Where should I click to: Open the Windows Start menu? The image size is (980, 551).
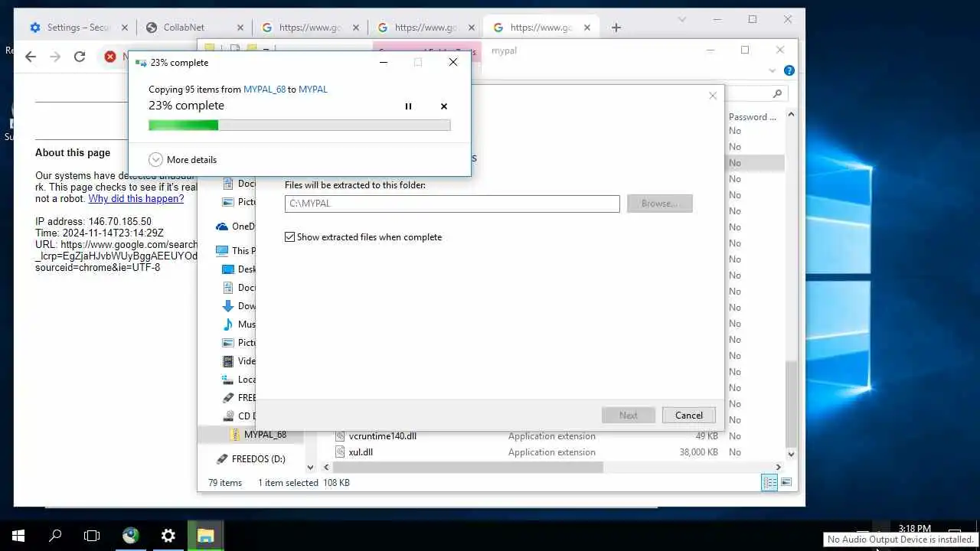point(18,536)
